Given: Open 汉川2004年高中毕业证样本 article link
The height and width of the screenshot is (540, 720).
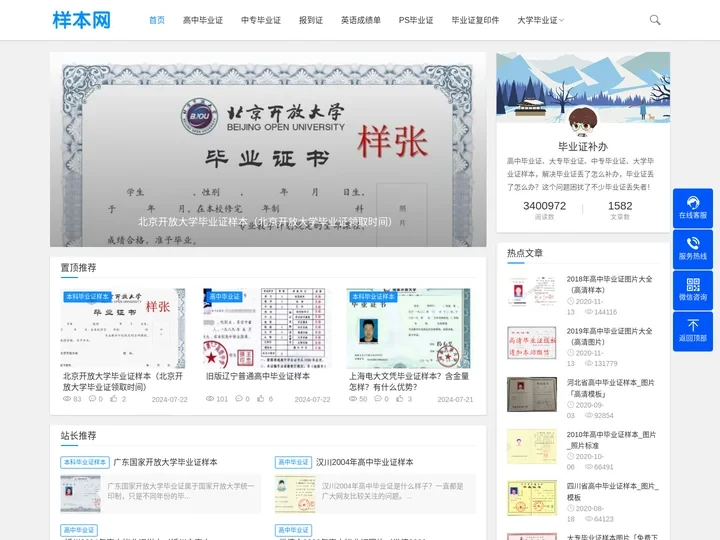Looking at the screenshot, I should [365, 462].
